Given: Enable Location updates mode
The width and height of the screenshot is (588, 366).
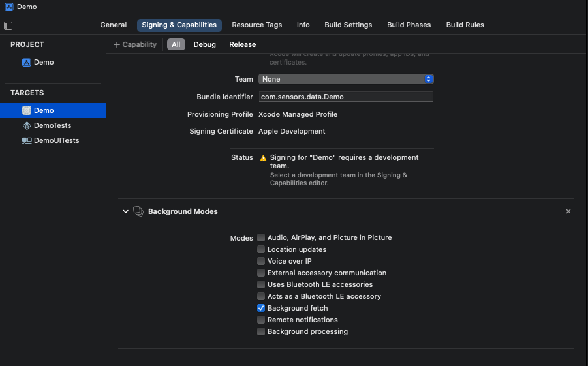Looking at the screenshot, I should (x=261, y=249).
